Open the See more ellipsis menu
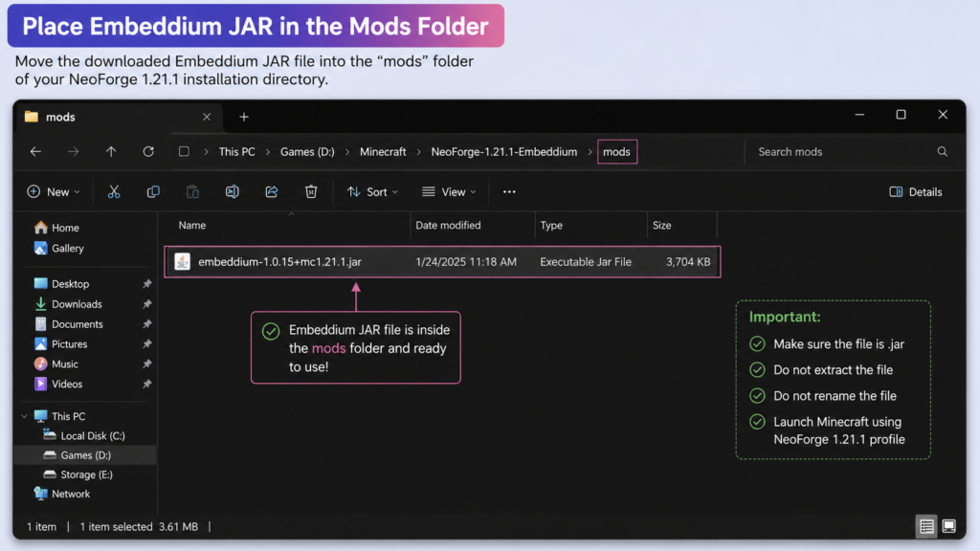980x551 pixels. 509,191
